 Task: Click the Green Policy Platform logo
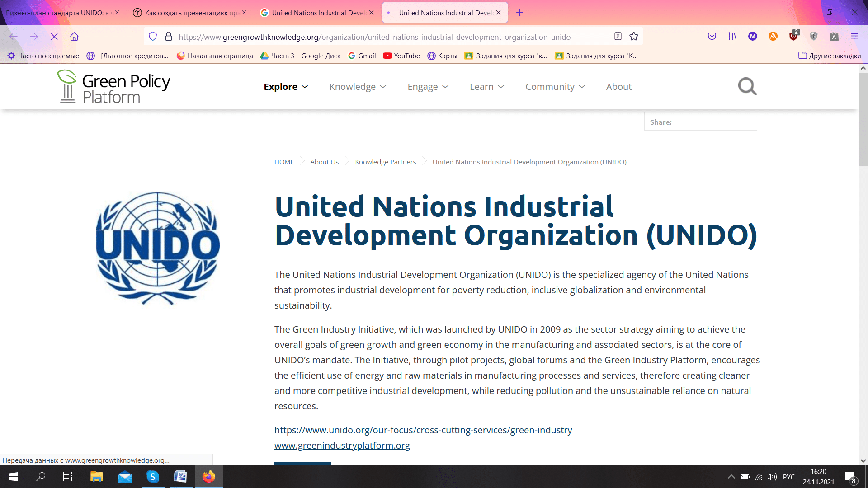pyautogui.click(x=113, y=86)
